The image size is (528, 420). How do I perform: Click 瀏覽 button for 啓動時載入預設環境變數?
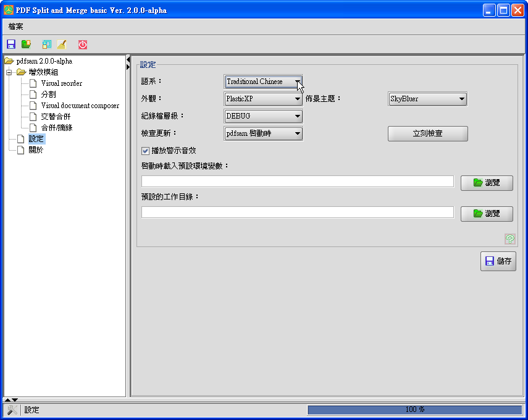(x=487, y=183)
